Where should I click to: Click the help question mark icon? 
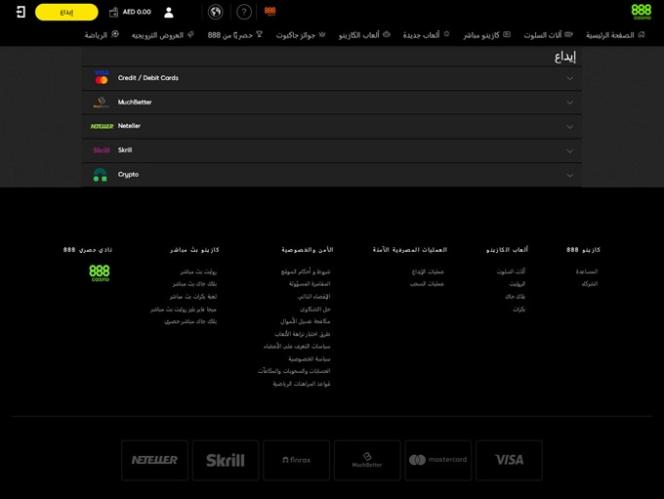point(243,12)
